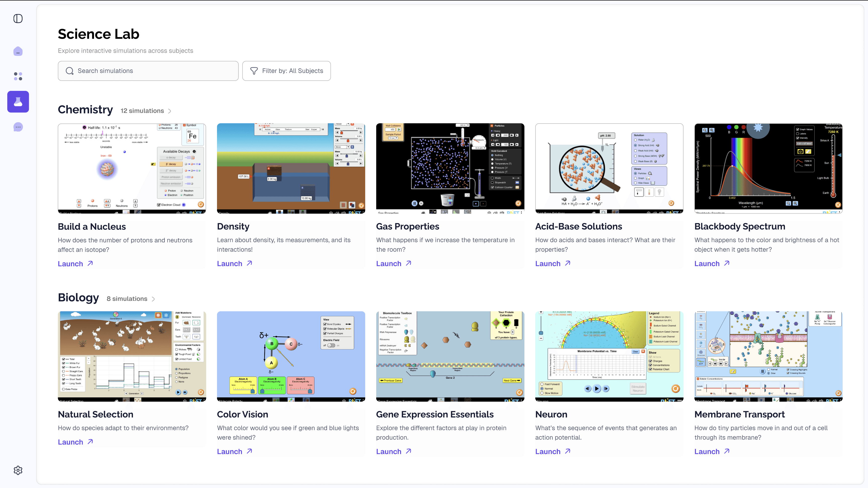Open the chat bubble icon in sidebar
The height and width of the screenshot is (488, 868).
(x=18, y=127)
